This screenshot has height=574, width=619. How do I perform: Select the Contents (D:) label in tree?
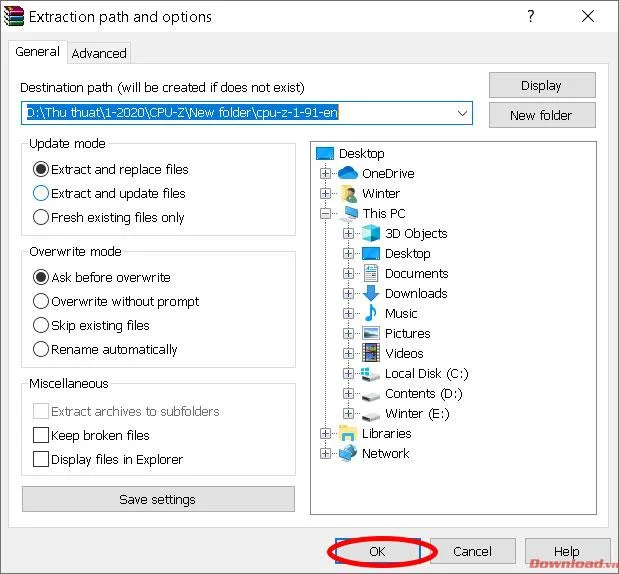(x=424, y=394)
